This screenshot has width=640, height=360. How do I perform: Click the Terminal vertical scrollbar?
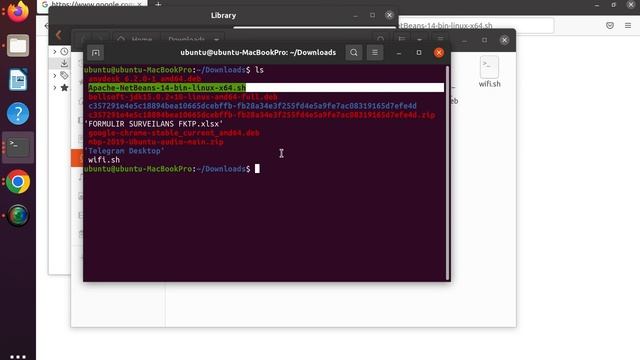[448, 173]
